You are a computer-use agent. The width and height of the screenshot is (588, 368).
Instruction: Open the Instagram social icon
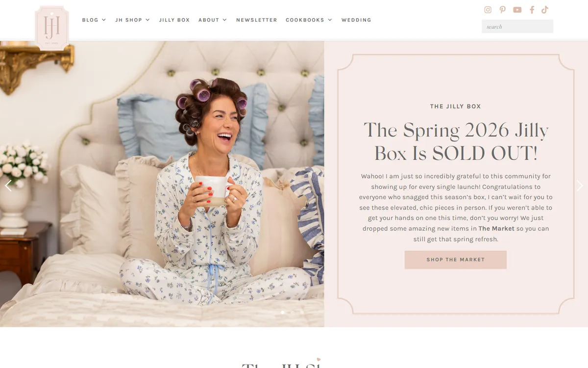(x=488, y=10)
